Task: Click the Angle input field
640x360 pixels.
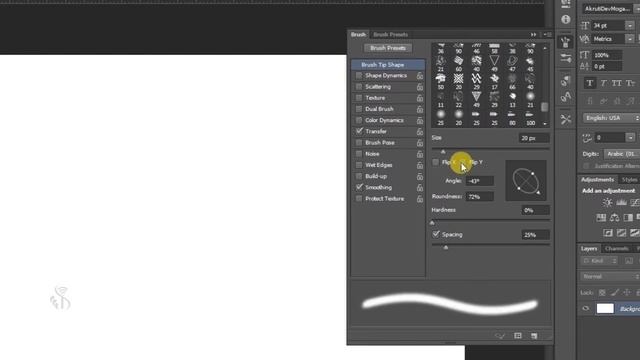Action: 480,181
